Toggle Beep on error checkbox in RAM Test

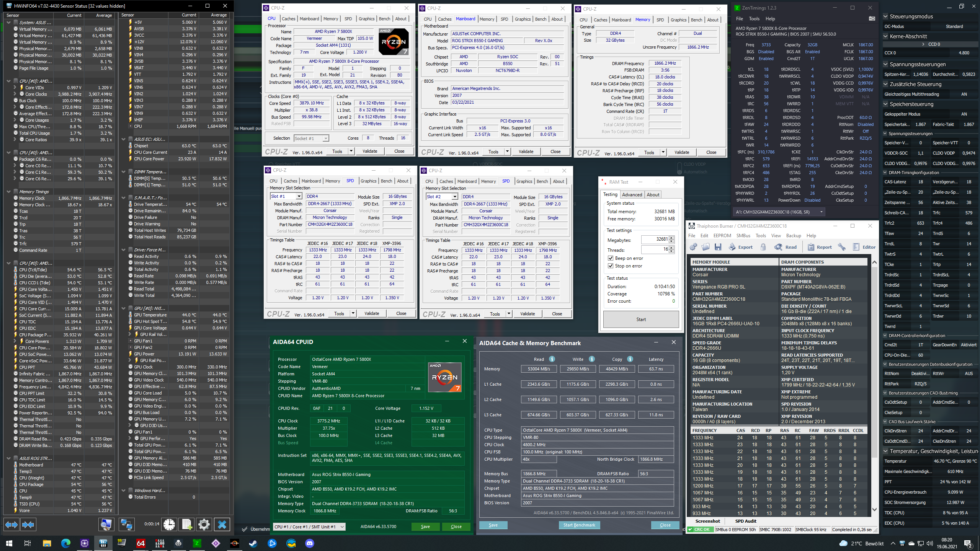[611, 258]
